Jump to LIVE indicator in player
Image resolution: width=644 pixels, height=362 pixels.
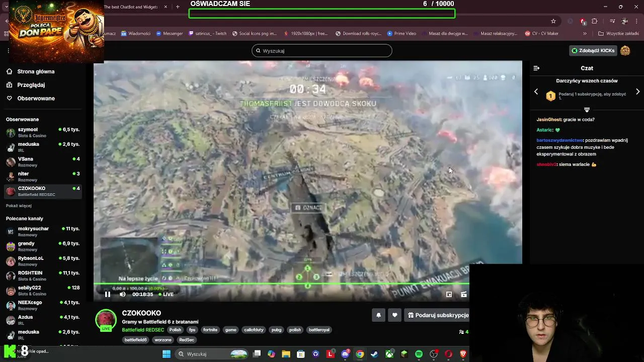click(x=166, y=295)
